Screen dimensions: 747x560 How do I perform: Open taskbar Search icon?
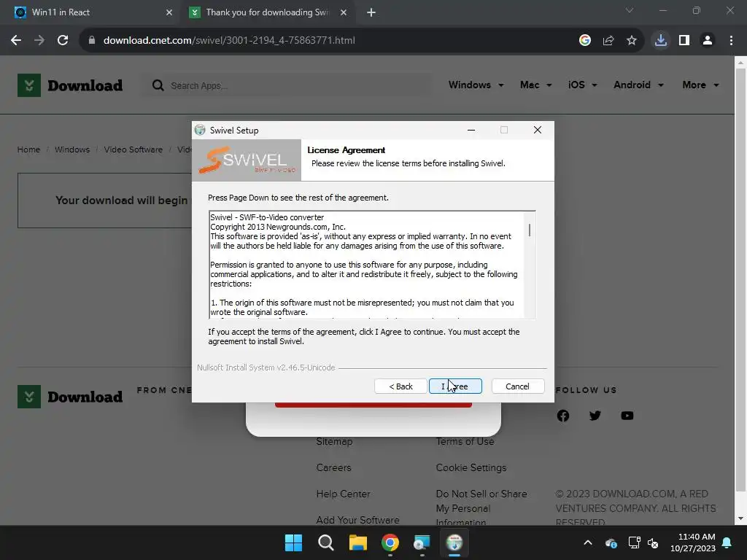(x=326, y=542)
